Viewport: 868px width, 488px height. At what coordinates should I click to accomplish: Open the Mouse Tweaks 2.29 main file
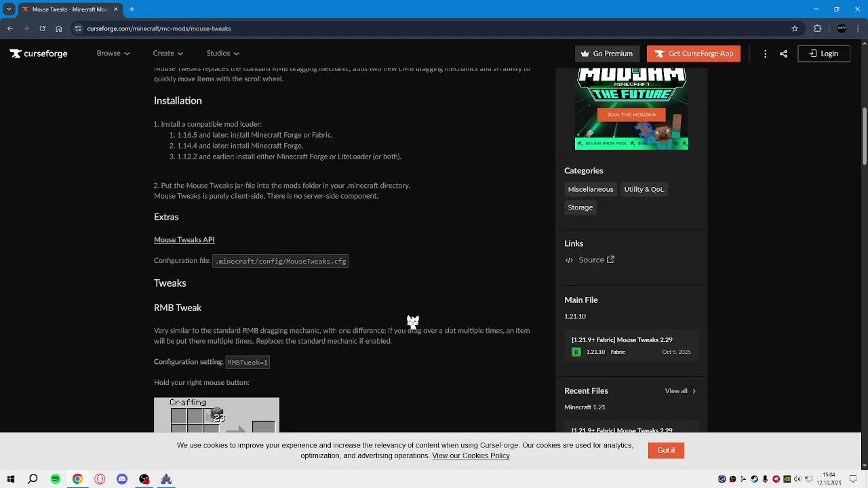[631, 346]
